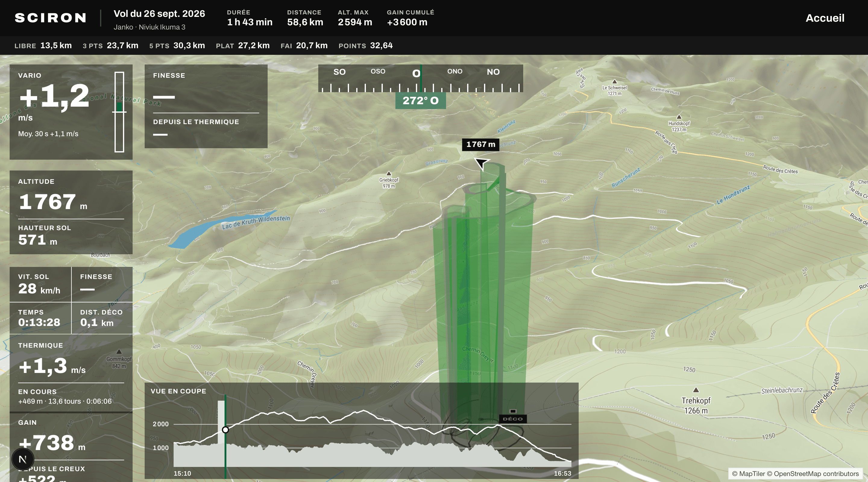Image resolution: width=868 pixels, height=482 pixels.
Task: Click the Trehkopf peak triangle icon
Action: pyautogui.click(x=696, y=390)
